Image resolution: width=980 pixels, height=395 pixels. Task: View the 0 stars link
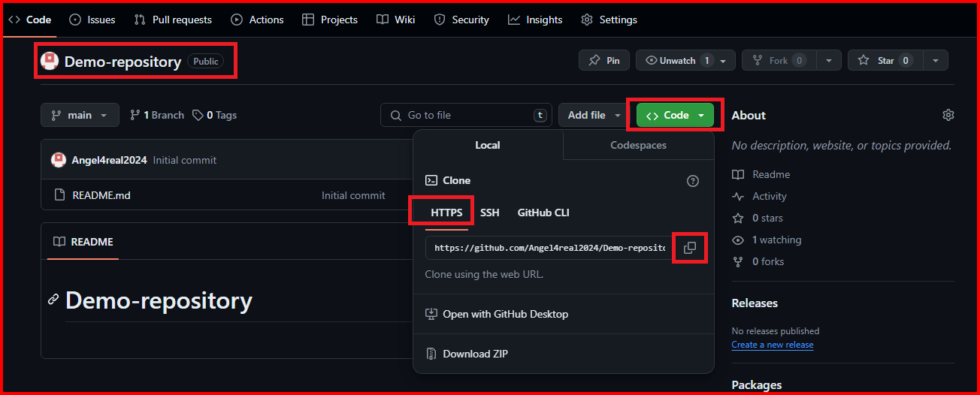pos(758,218)
